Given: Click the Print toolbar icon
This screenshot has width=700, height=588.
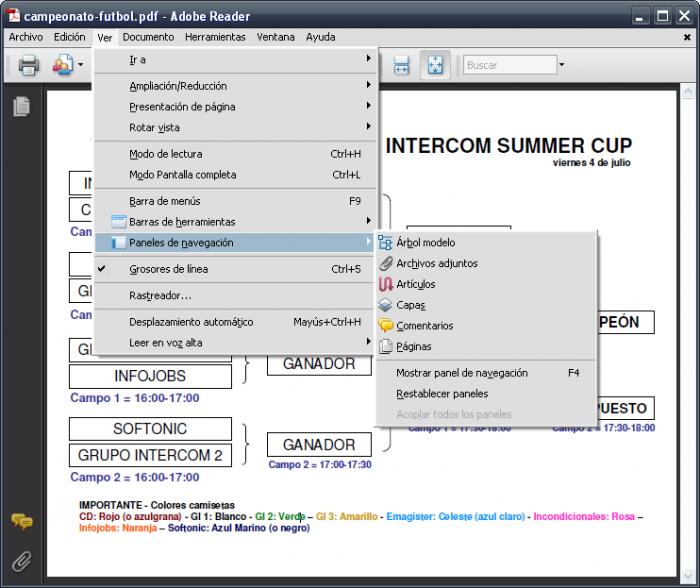Looking at the screenshot, I should coord(29,65).
